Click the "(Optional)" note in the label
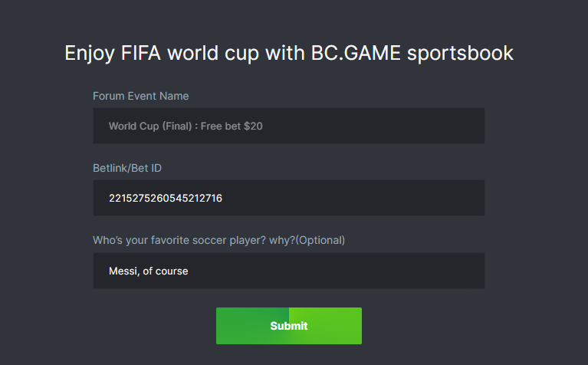The height and width of the screenshot is (365, 588). click(320, 240)
